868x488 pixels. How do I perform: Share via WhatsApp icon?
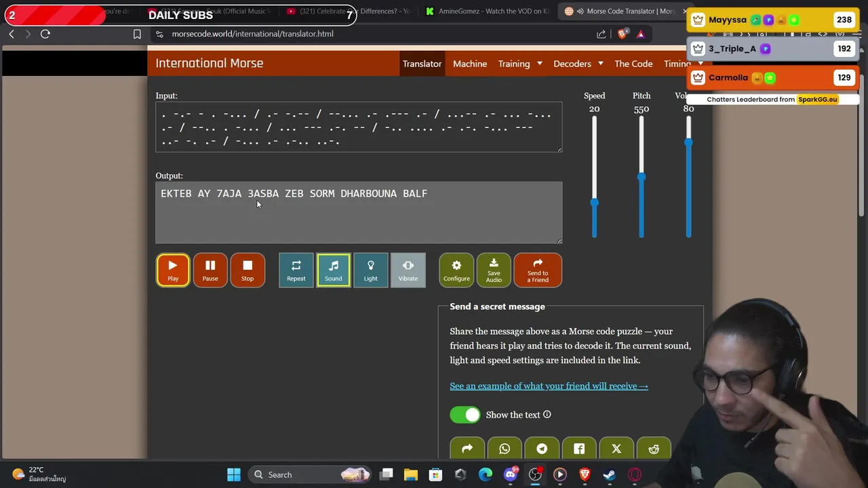coord(505,449)
